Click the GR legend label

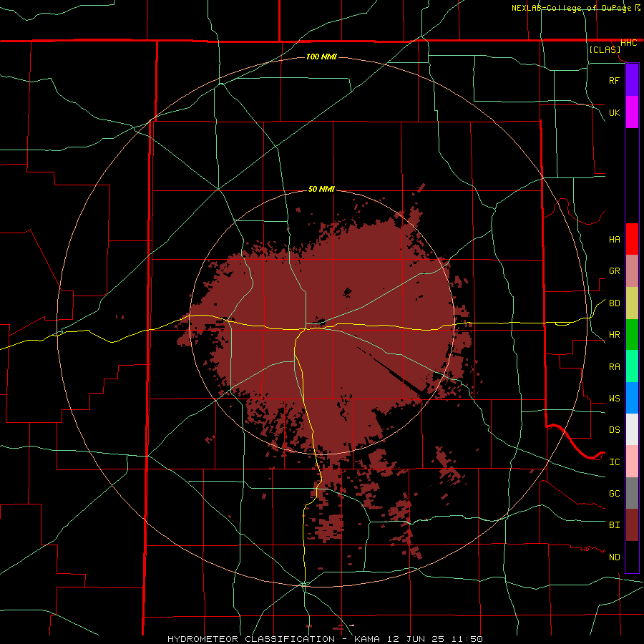pos(614,271)
